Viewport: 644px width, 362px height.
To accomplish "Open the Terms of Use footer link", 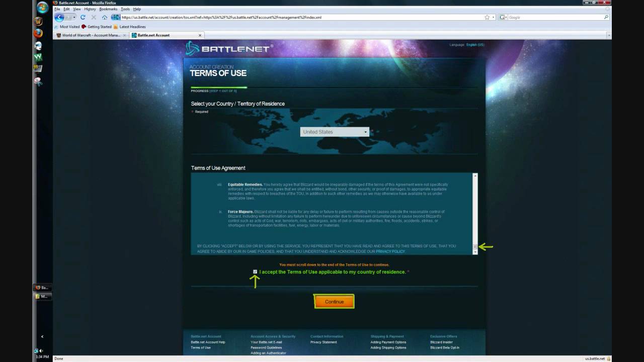I will (201, 347).
